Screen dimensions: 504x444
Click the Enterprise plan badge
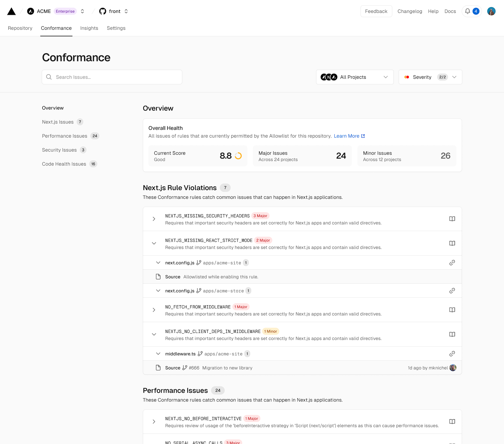[x=65, y=11]
